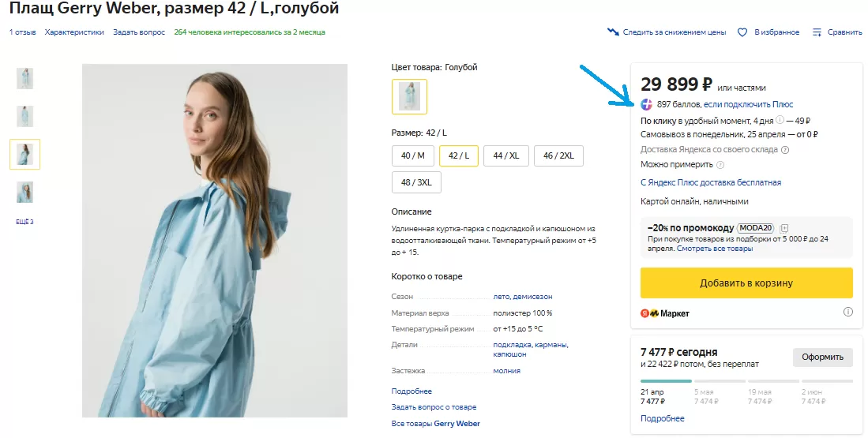The width and height of the screenshot is (868, 438).
Task: Open the Характеристики section
Action: coord(74,32)
